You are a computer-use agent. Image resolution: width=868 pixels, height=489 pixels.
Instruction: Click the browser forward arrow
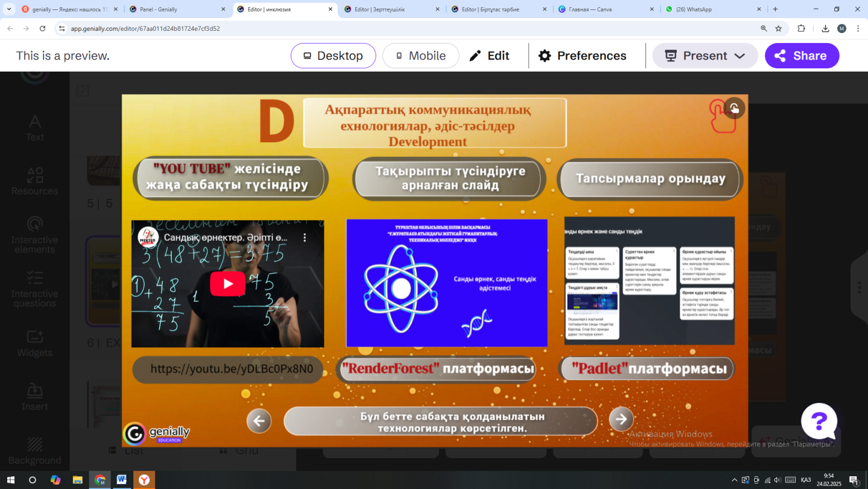pyautogui.click(x=26, y=29)
